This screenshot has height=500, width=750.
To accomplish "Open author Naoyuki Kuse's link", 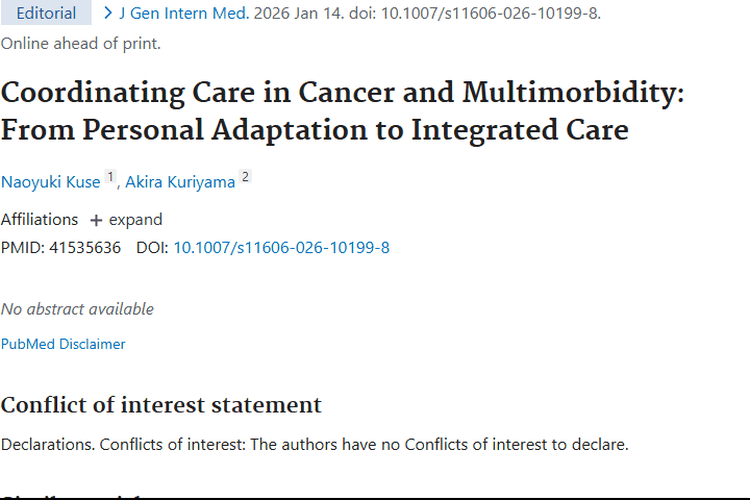I will click(51, 182).
